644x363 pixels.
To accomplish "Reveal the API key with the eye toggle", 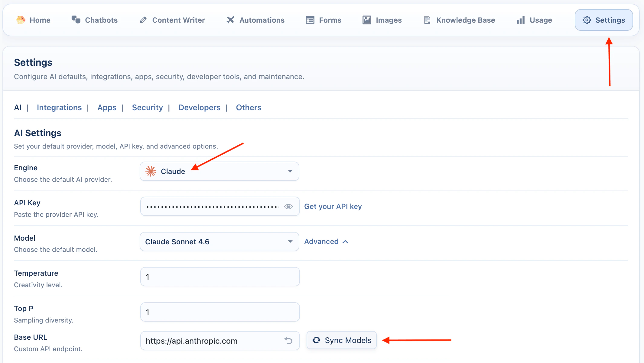I will (x=288, y=206).
